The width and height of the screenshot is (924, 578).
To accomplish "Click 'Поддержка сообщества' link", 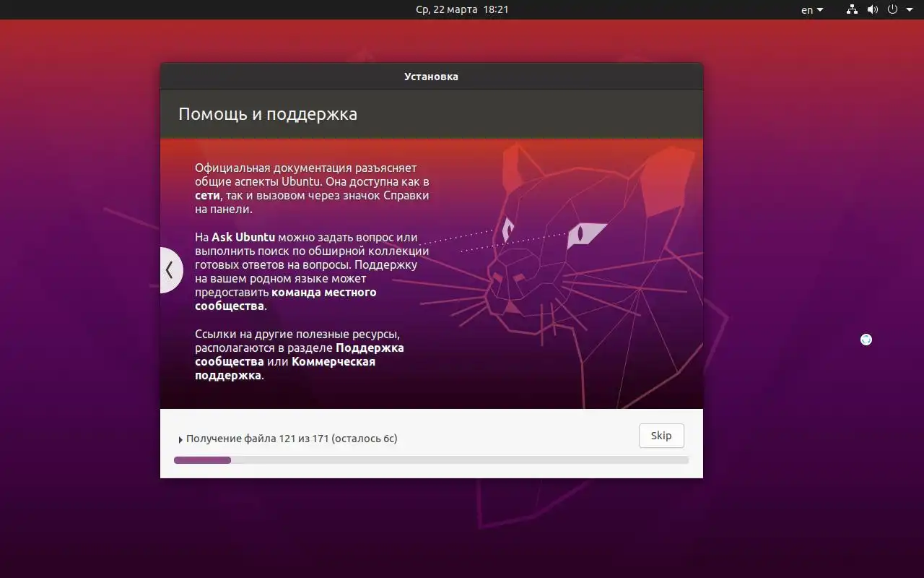I will click(x=300, y=355).
